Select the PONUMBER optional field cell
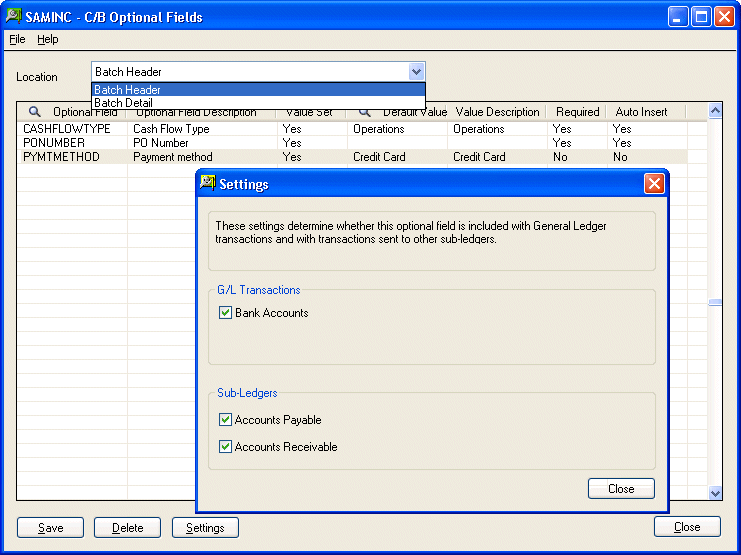Viewport: 741px width, 555px height. coord(72,143)
